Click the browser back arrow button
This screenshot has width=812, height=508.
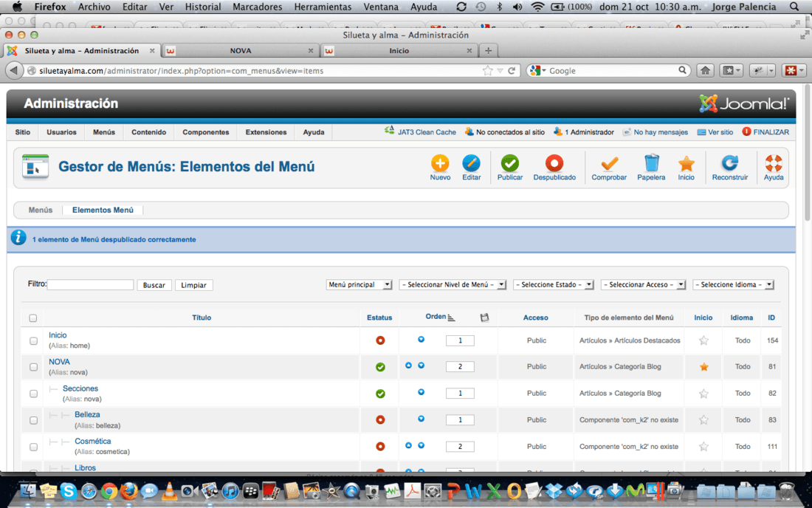(x=14, y=70)
